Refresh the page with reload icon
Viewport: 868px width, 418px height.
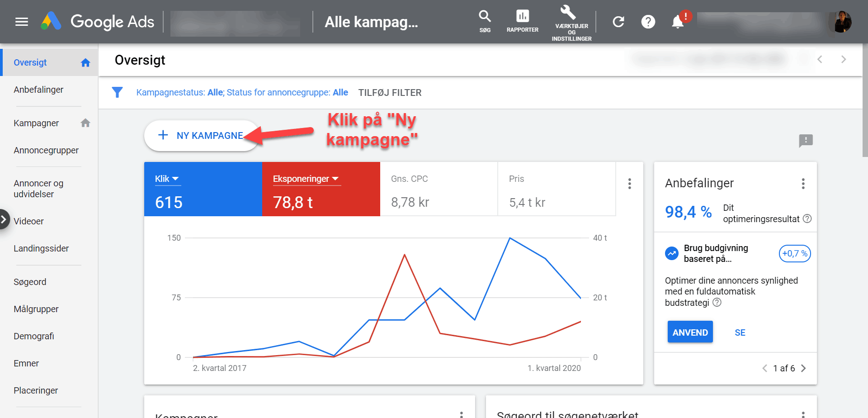618,22
